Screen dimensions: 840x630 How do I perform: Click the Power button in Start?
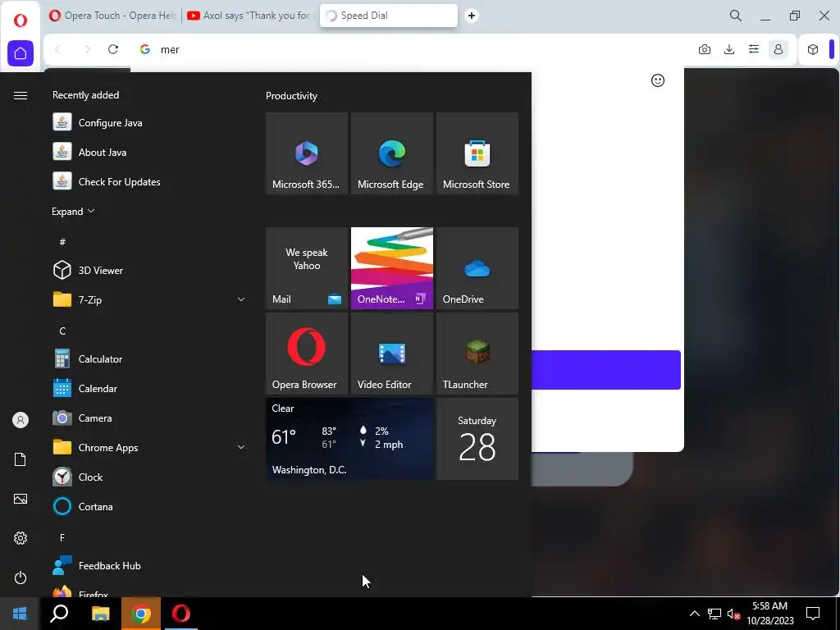(x=21, y=577)
